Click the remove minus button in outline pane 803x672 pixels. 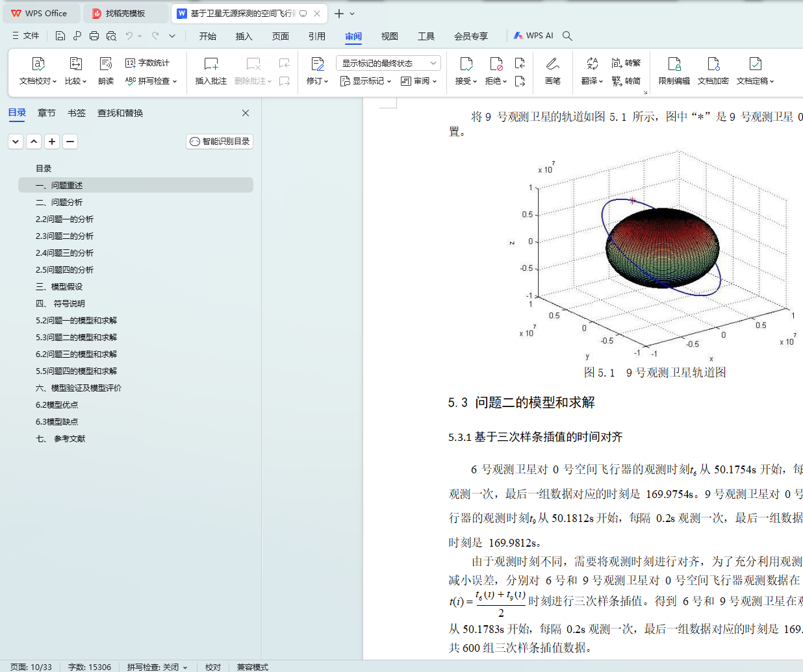pyautogui.click(x=70, y=141)
